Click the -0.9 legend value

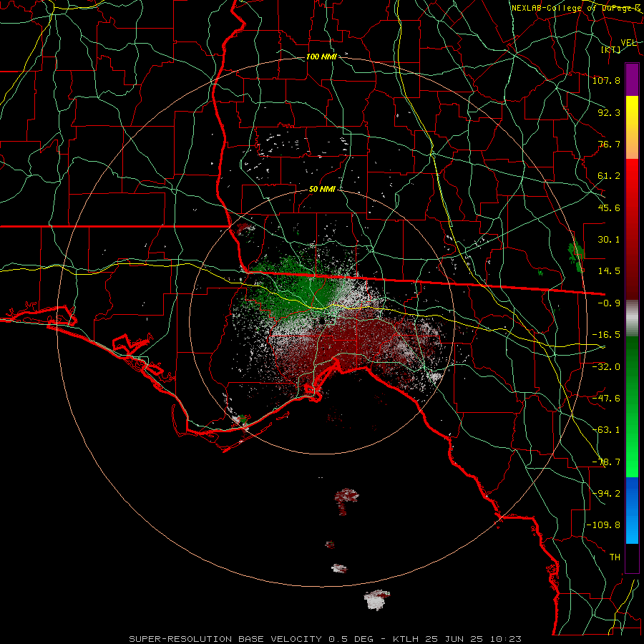click(609, 303)
